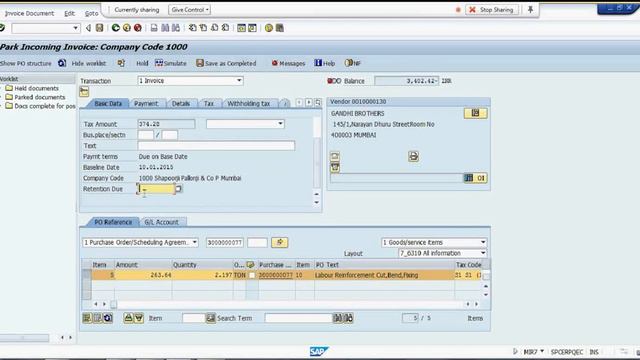
Task: Click the Amount cell 263.64
Action: click(143, 276)
